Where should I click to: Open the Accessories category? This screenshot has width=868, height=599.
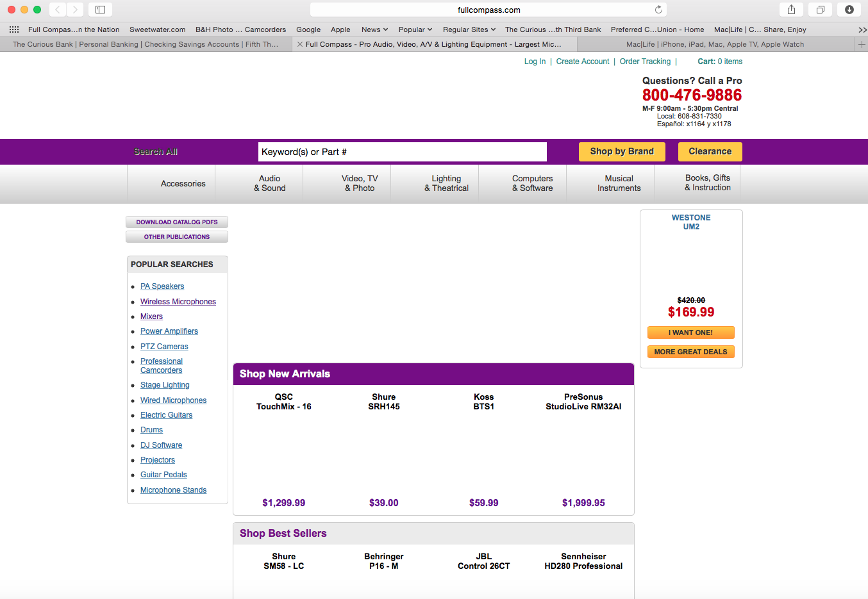183,184
